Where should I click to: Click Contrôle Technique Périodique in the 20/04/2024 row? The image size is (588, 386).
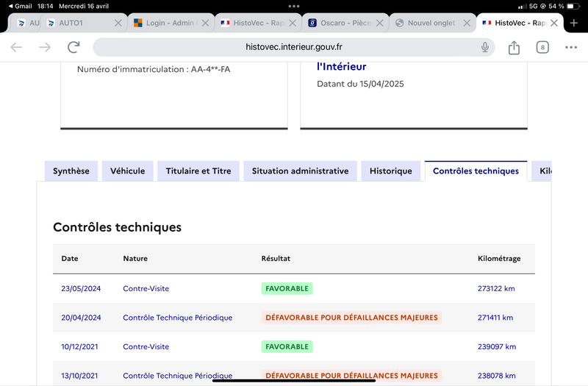(x=178, y=318)
